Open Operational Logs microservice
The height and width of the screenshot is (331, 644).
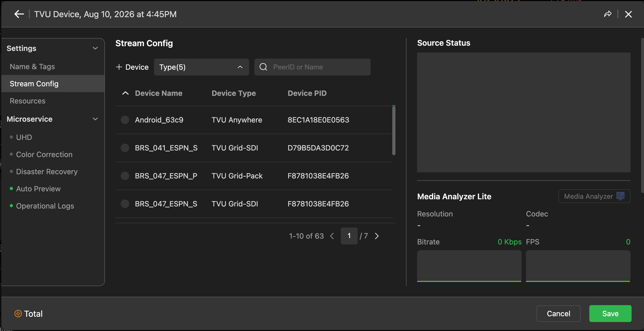45,206
